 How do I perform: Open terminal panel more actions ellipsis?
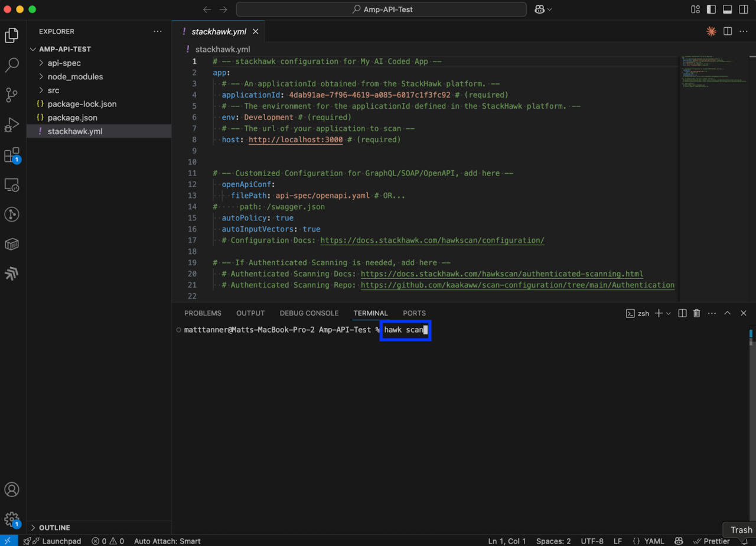click(x=711, y=313)
